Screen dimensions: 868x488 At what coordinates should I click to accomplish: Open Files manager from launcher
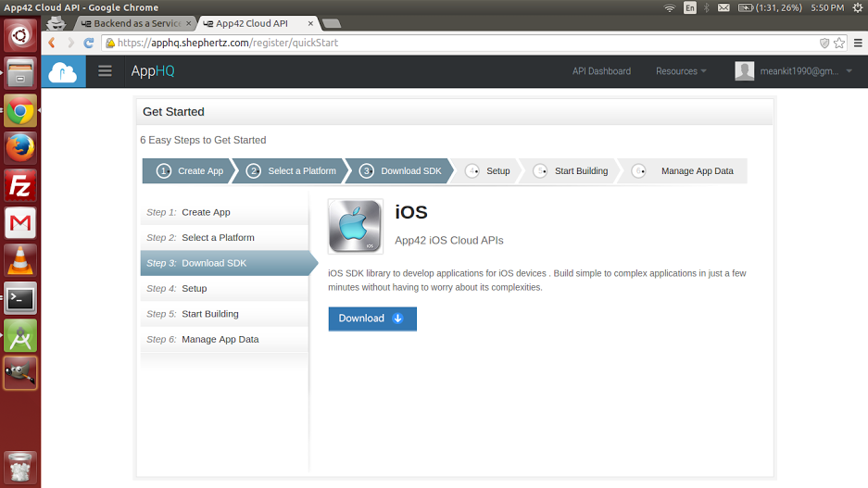tap(20, 73)
